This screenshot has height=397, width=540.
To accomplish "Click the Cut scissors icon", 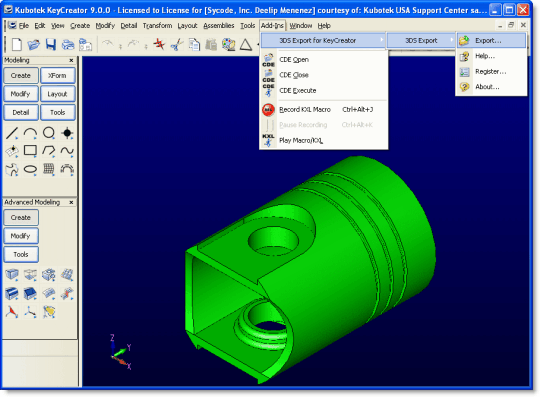I will 177,45.
